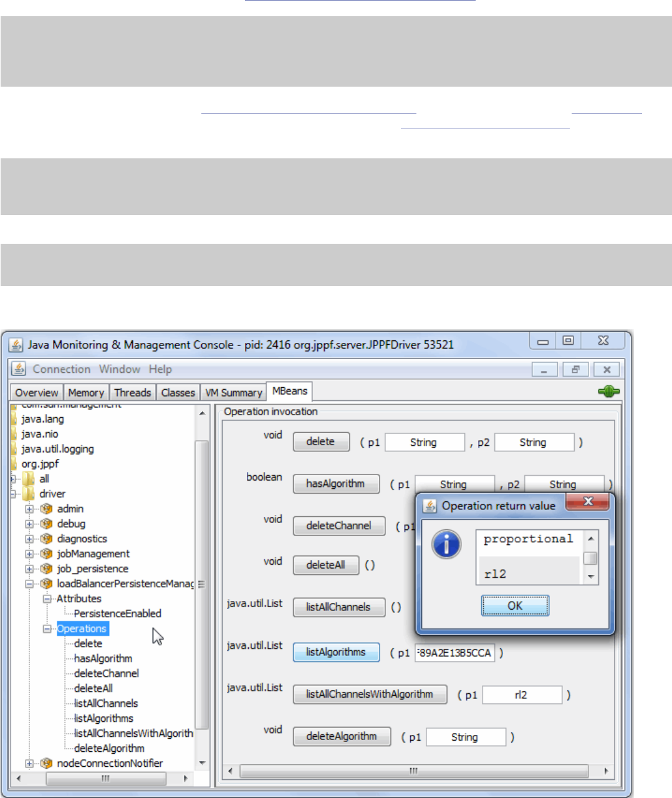Click the operation panel horizontal scrollbar
Image resolution: width=672 pixels, height=798 pixels.
pos(414,771)
